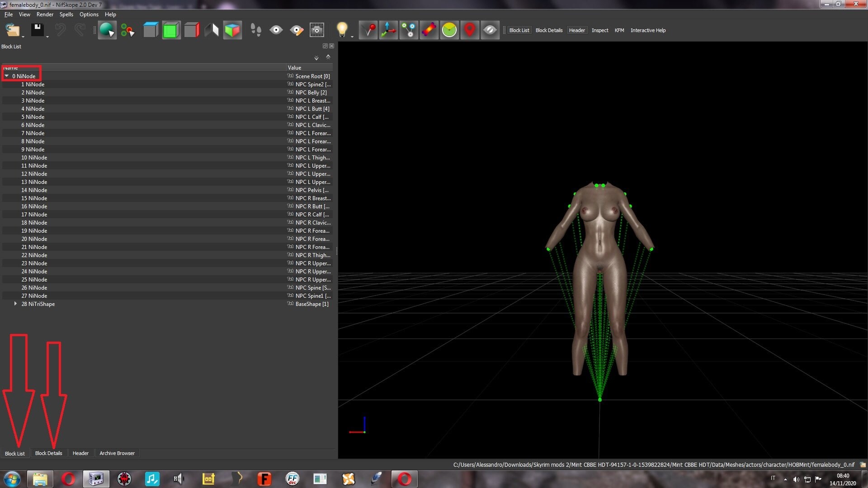Select the 14 NiNode NPC Pelvis row

167,190
